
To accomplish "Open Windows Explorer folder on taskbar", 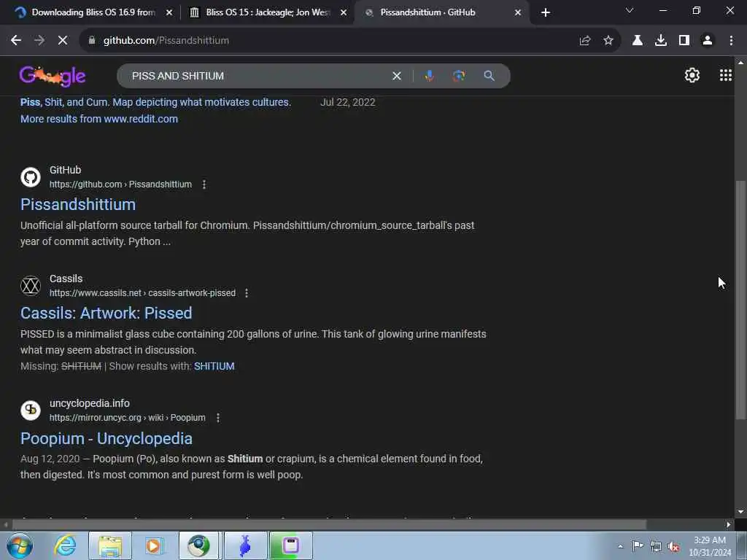I will point(110,545).
